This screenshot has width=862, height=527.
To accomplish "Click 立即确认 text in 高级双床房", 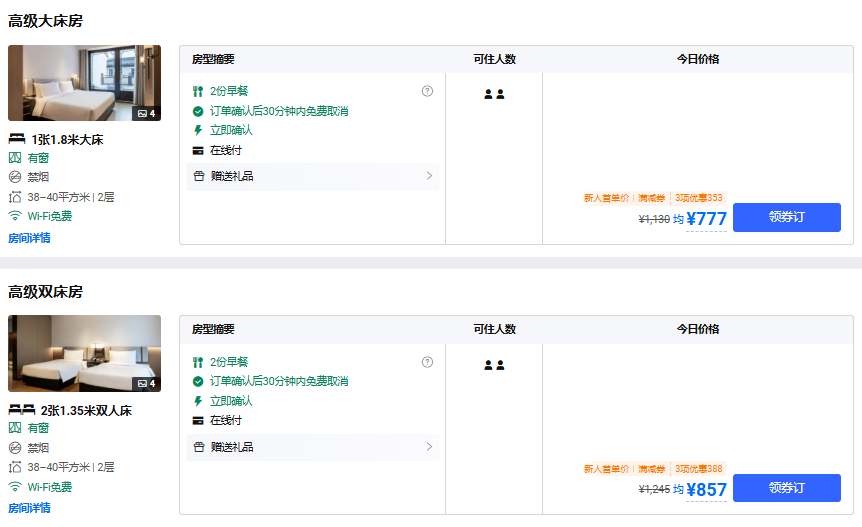I will pos(231,401).
